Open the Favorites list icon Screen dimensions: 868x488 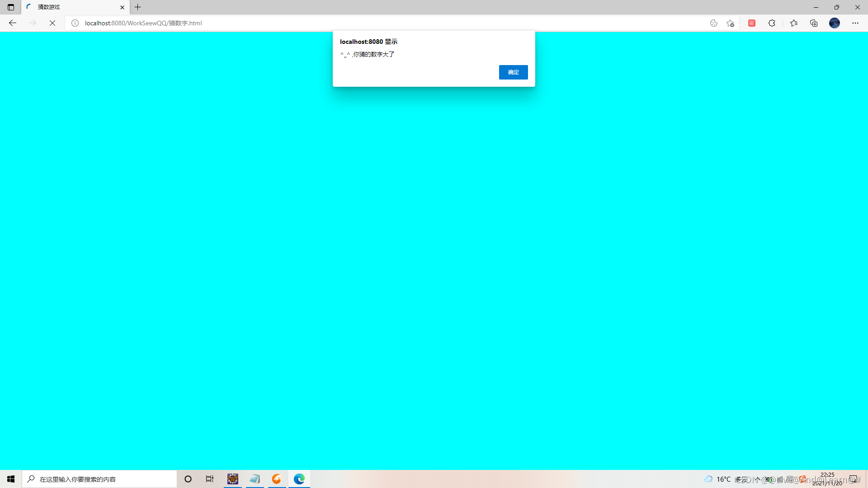tap(794, 23)
